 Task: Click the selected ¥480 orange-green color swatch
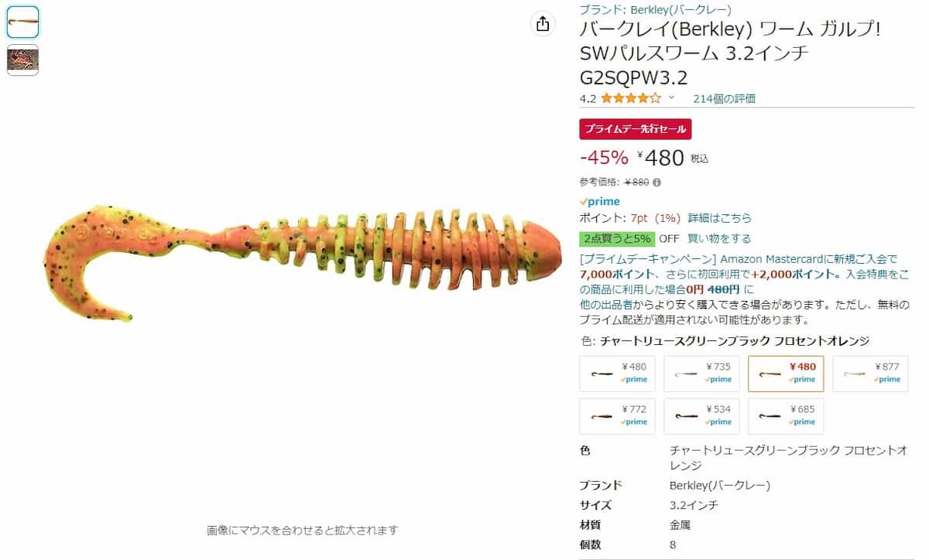point(786,374)
